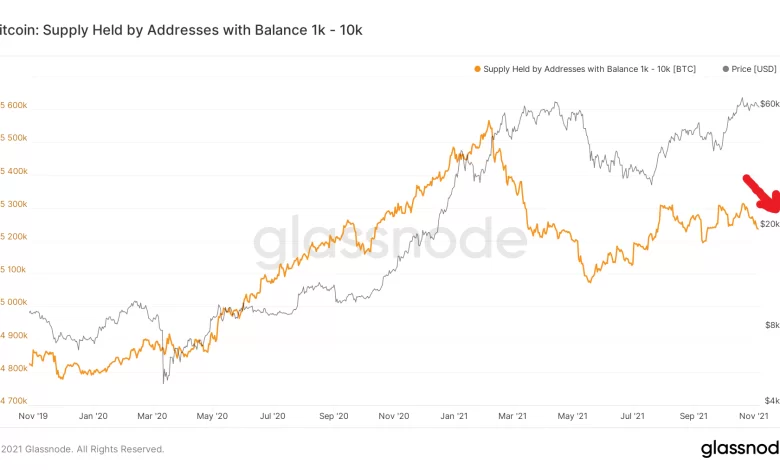Click the glassnode watermark in chart center

point(389,241)
